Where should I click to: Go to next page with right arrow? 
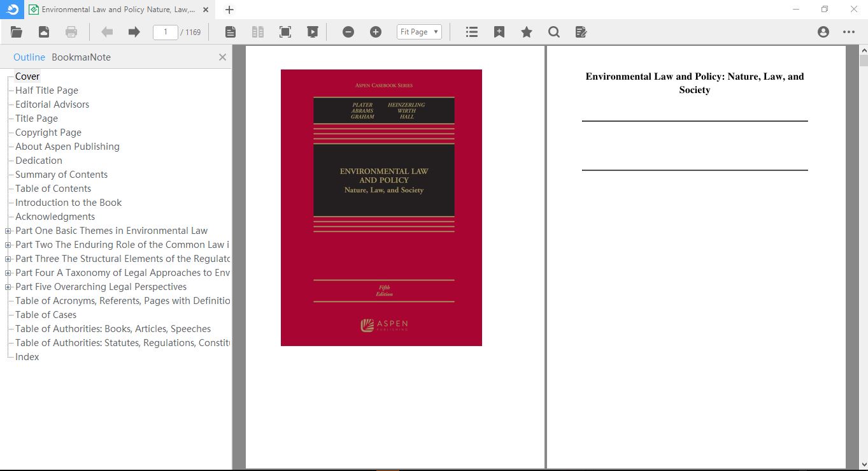click(134, 32)
